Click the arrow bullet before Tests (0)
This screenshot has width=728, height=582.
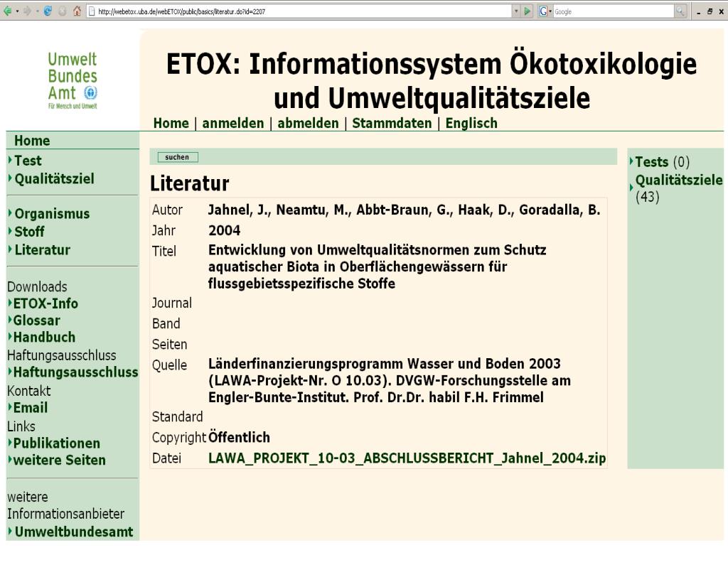[x=631, y=161]
